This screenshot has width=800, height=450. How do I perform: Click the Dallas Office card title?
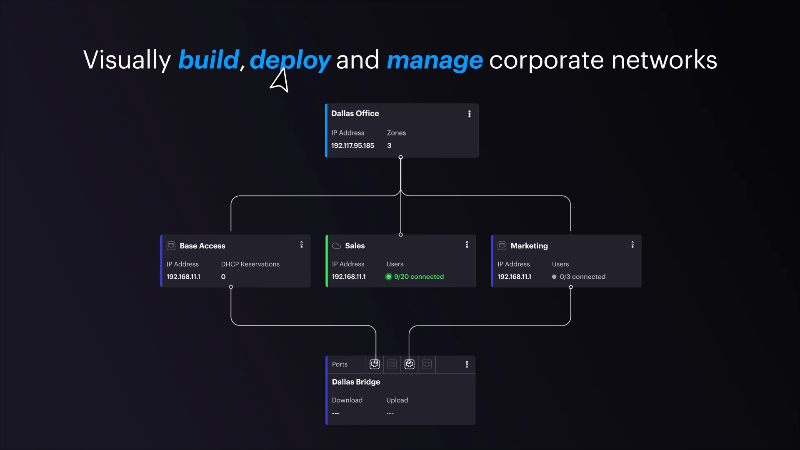355,114
